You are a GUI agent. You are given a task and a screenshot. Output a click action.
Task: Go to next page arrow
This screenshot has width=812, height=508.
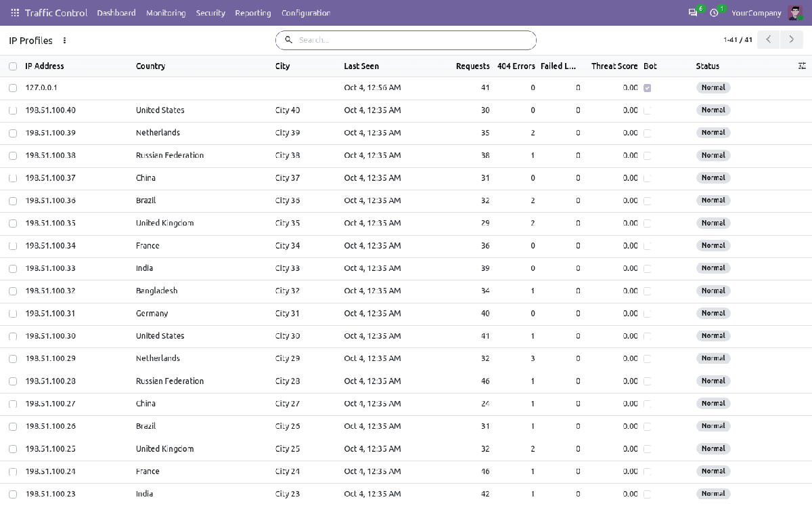[x=792, y=40]
